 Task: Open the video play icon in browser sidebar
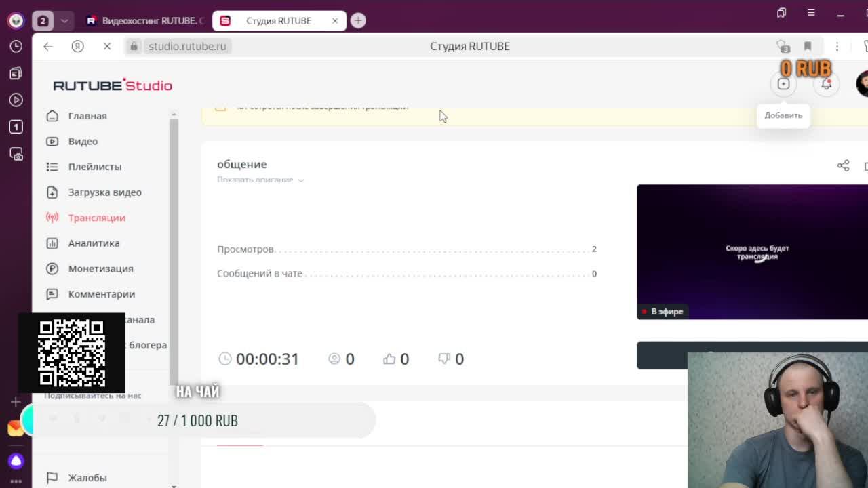[16, 100]
